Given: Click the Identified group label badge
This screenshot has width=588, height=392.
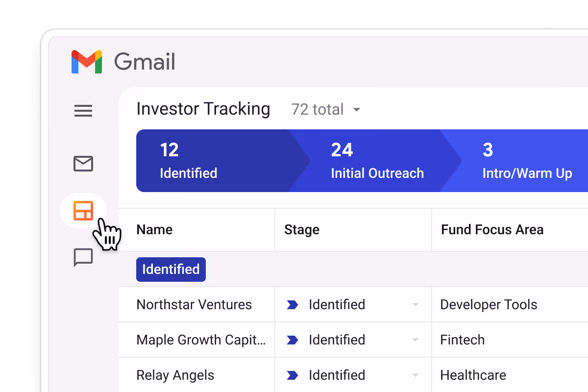Looking at the screenshot, I should pyautogui.click(x=171, y=269).
